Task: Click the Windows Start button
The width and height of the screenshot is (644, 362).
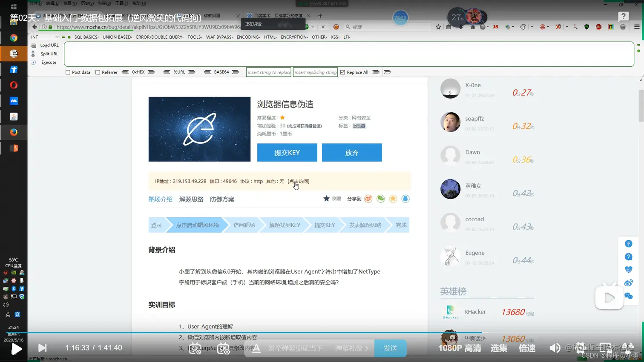Action: point(14,7)
